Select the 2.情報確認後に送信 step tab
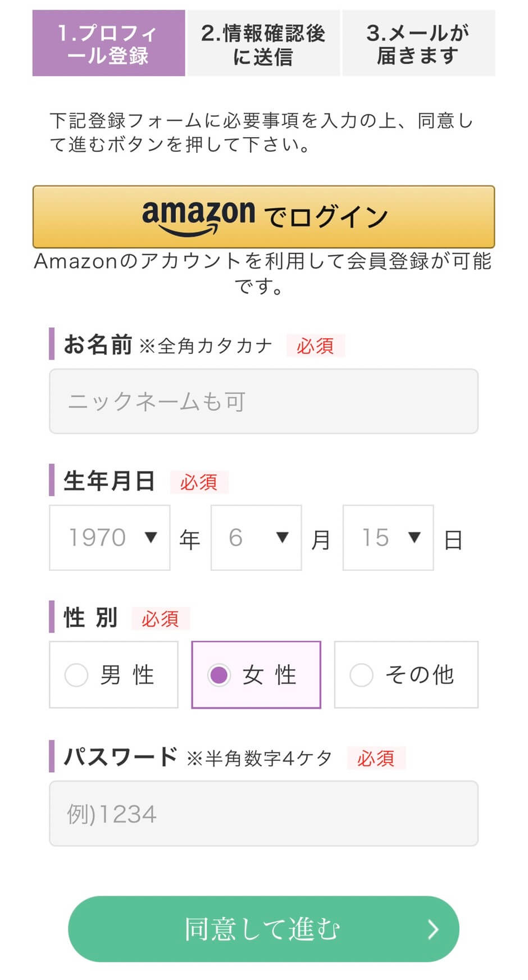Viewport: 528px width, 980px height. click(x=263, y=43)
